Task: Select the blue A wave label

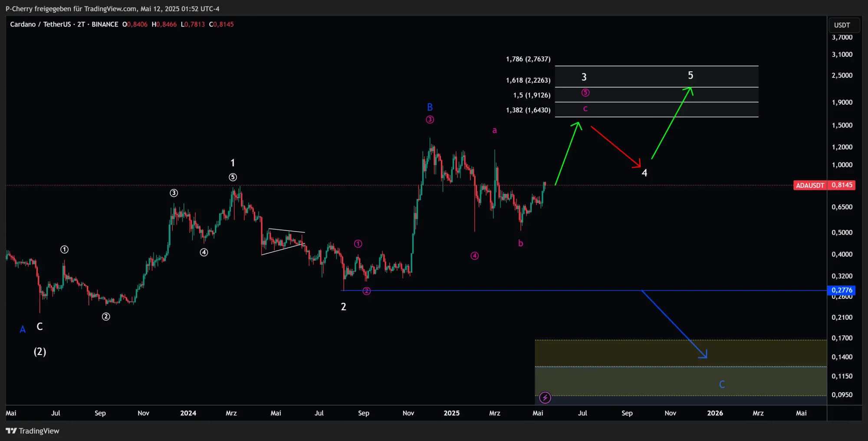Action: (x=23, y=329)
